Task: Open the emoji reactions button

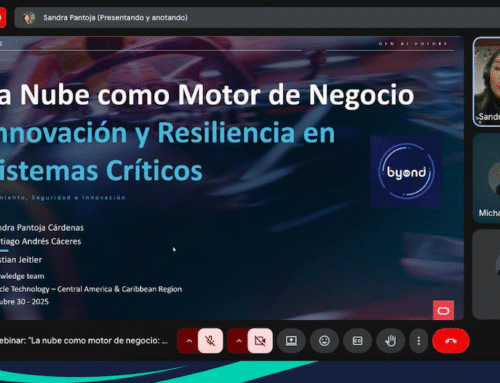Action: click(x=324, y=341)
